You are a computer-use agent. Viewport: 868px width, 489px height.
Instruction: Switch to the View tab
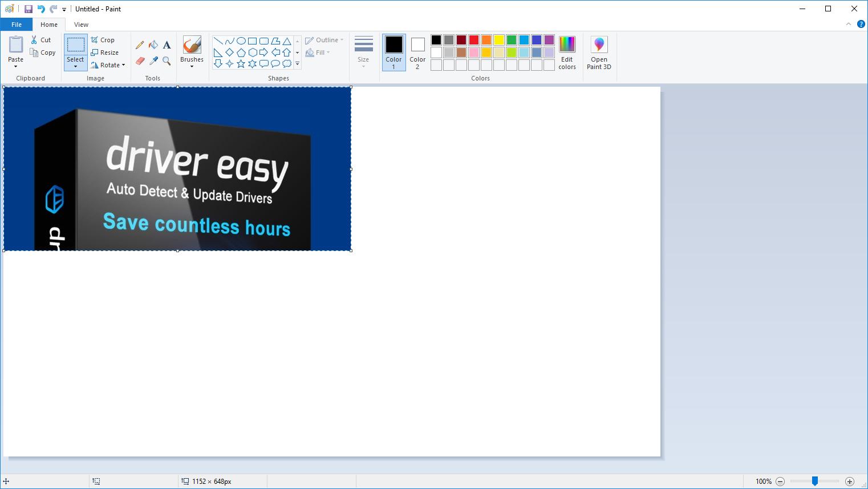[81, 25]
